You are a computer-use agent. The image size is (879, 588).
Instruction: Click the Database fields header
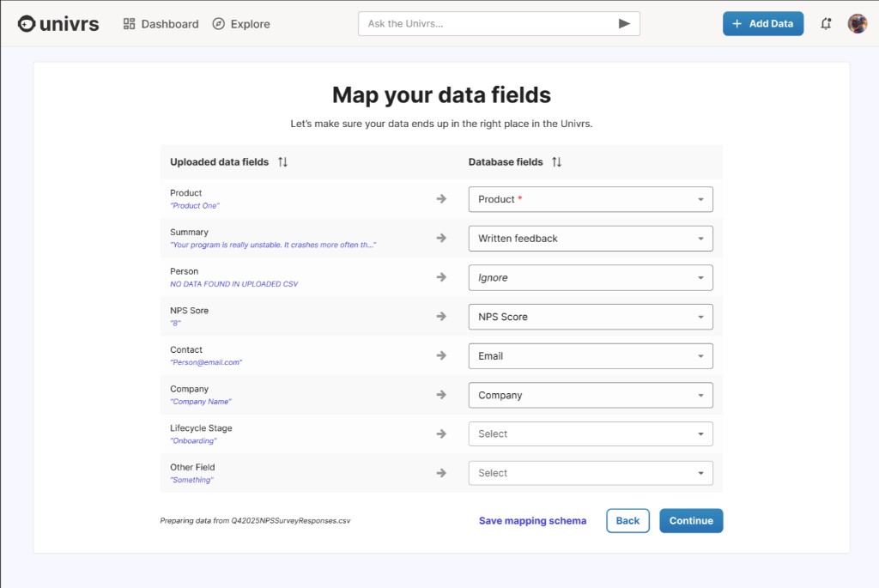click(x=506, y=162)
